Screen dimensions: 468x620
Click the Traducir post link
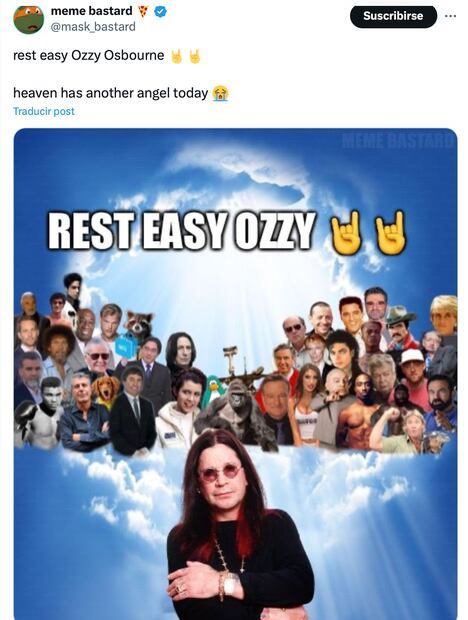[x=43, y=112]
